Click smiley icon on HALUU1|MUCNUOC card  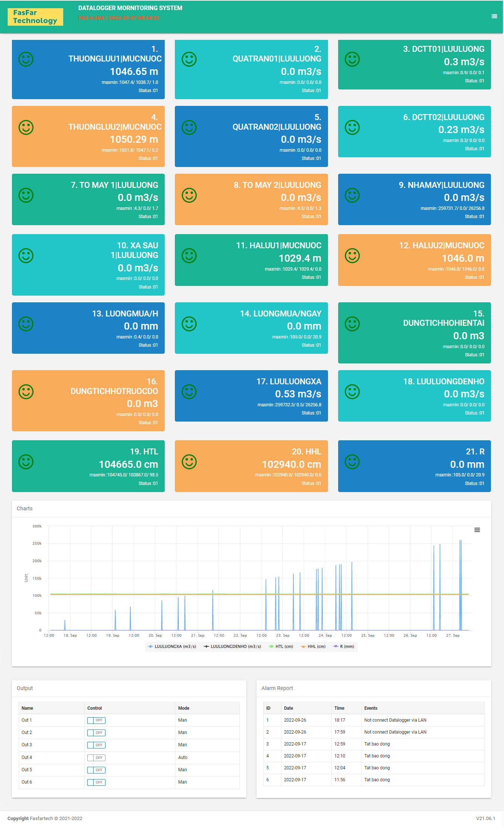click(x=189, y=256)
